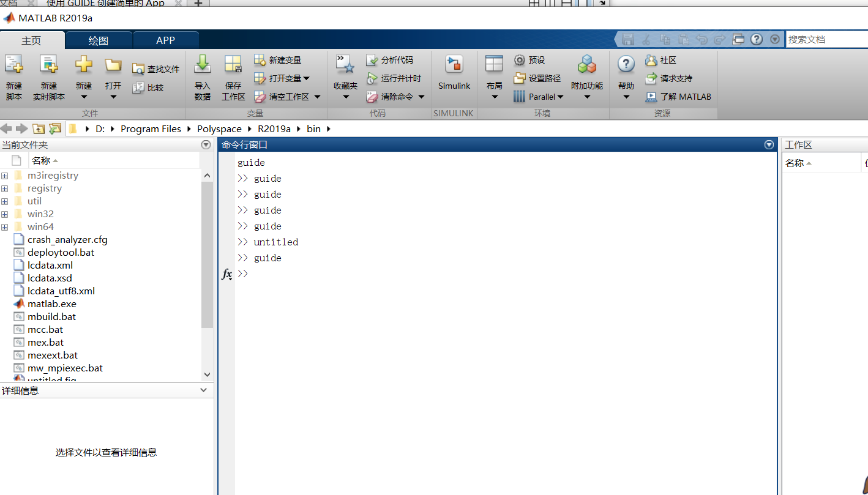Click bin in the path bar

[313, 128]
